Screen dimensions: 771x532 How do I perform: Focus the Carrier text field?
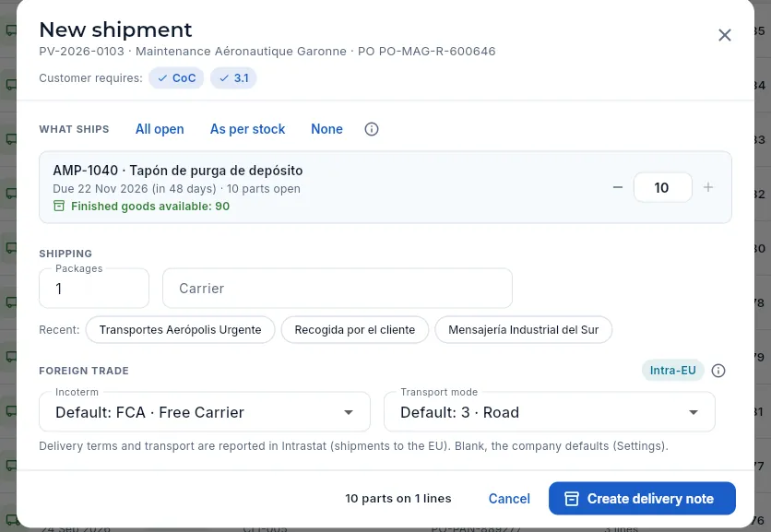click(x=338, y=288)
